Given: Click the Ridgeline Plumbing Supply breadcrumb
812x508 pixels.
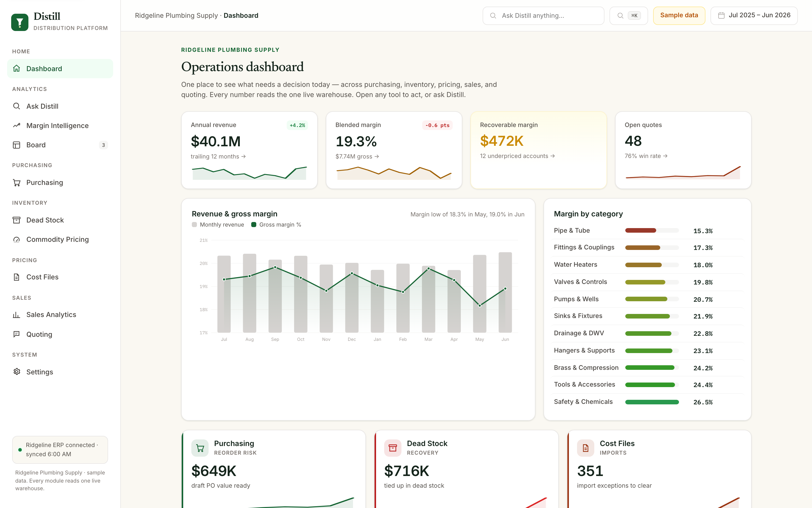Looking at the screenshot, I should [x=176, y=15].
